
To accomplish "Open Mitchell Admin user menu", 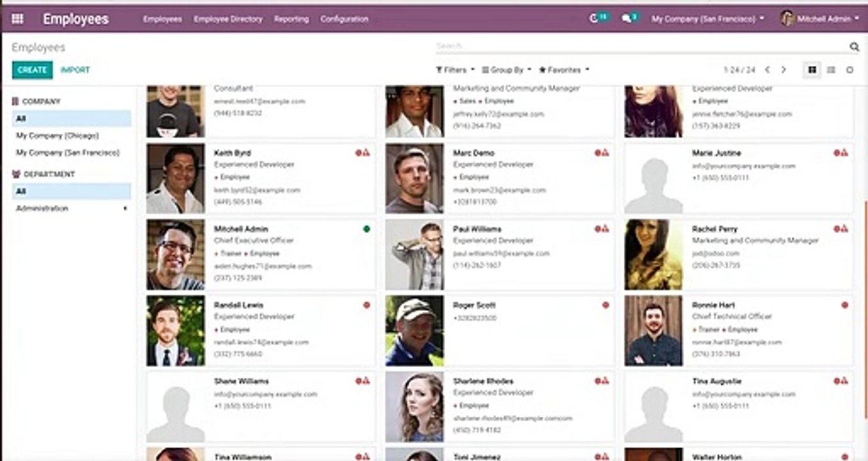I will coord(820,19).
